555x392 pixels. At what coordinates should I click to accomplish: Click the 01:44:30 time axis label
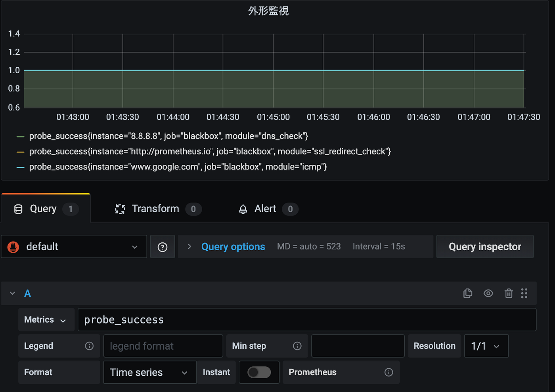pyautogui.click(x=223, y=117)
